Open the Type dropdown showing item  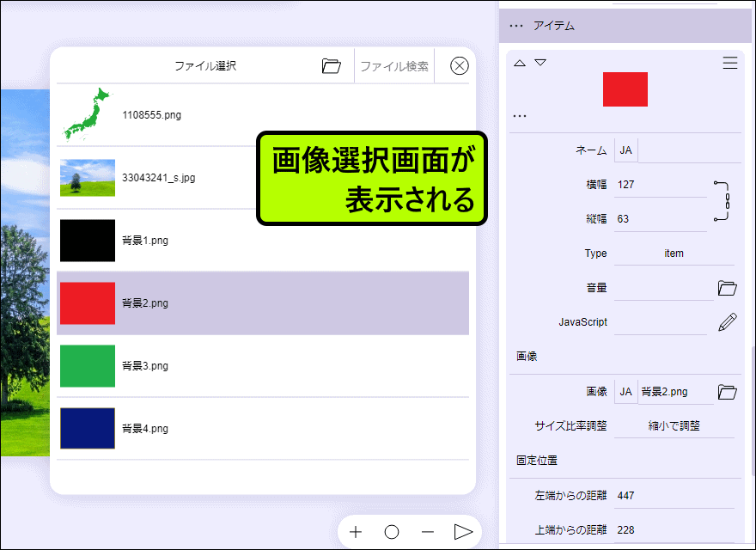tap(674, 254)
